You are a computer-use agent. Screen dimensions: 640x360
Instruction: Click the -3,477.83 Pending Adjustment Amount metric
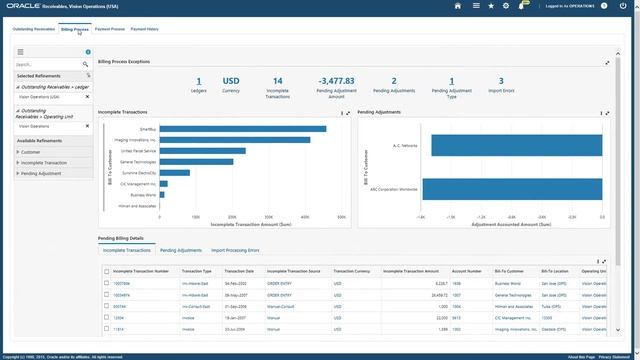(x=336, y=81)
